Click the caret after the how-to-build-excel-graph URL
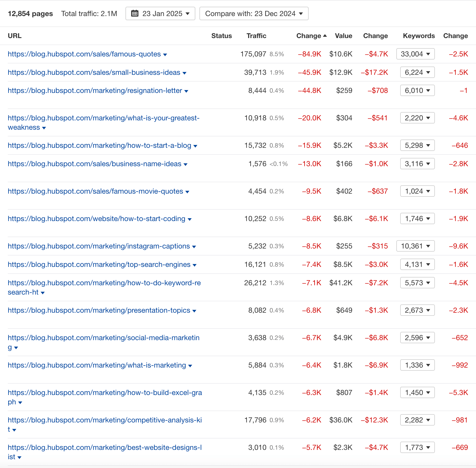476x468 pixels. pos(20,403)
